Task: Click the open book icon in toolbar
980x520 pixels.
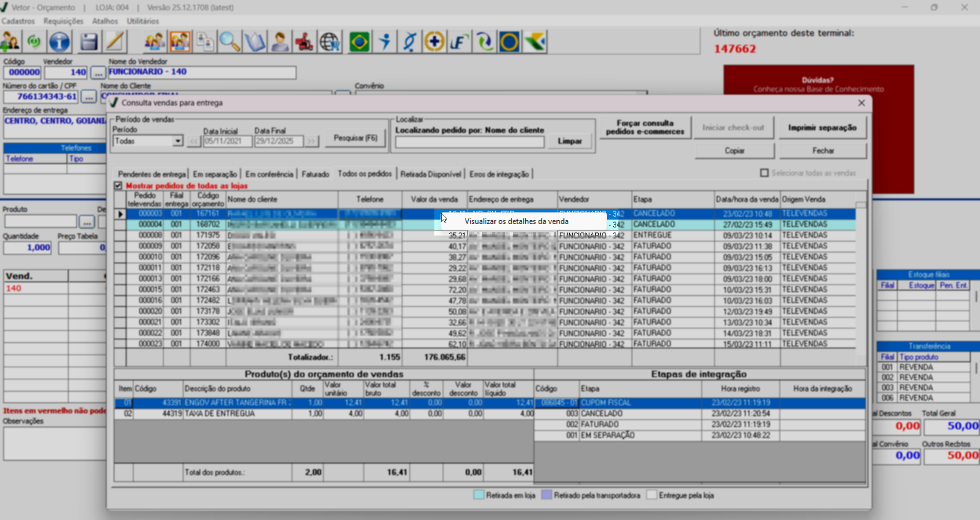Action: pyautogui.click(x=255, y=42)
